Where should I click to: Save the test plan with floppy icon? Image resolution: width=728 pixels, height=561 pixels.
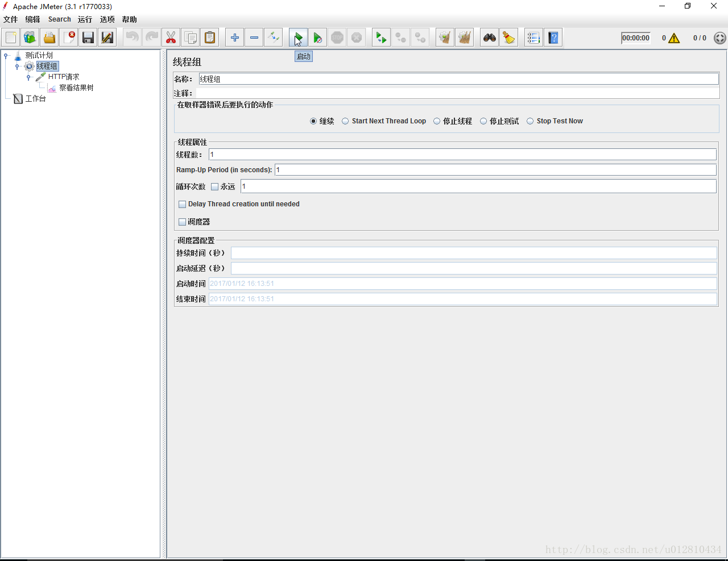point(88,38)
